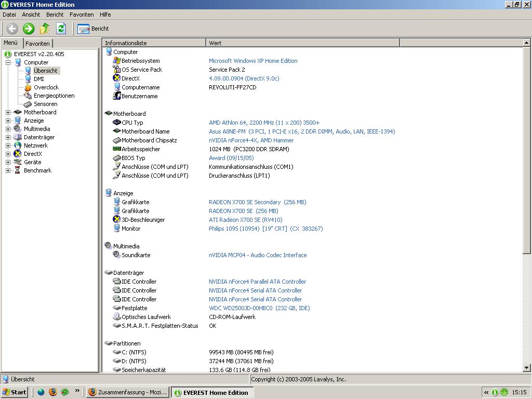
Task: Switch to the Favoriten tab
Action: click(37, 44)
